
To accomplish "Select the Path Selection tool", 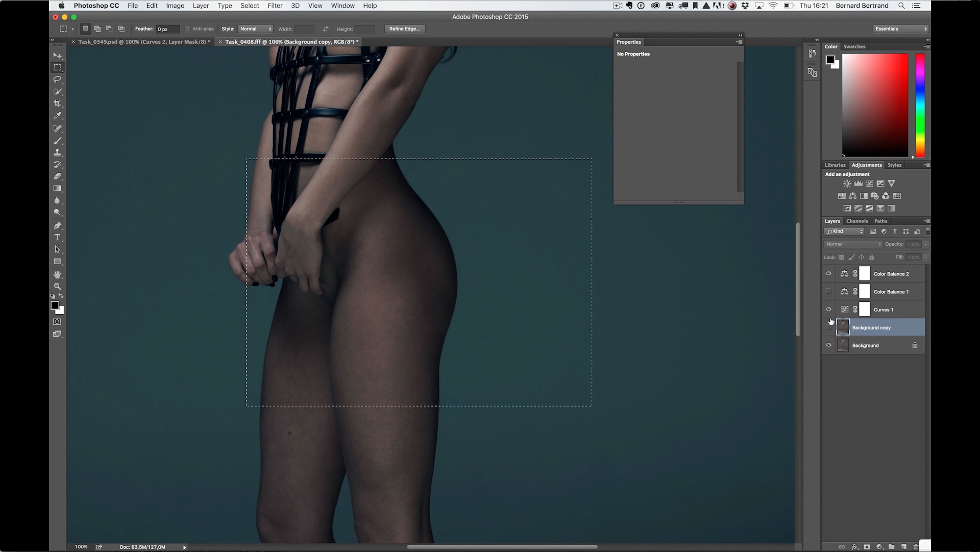I will click(57, 250).
